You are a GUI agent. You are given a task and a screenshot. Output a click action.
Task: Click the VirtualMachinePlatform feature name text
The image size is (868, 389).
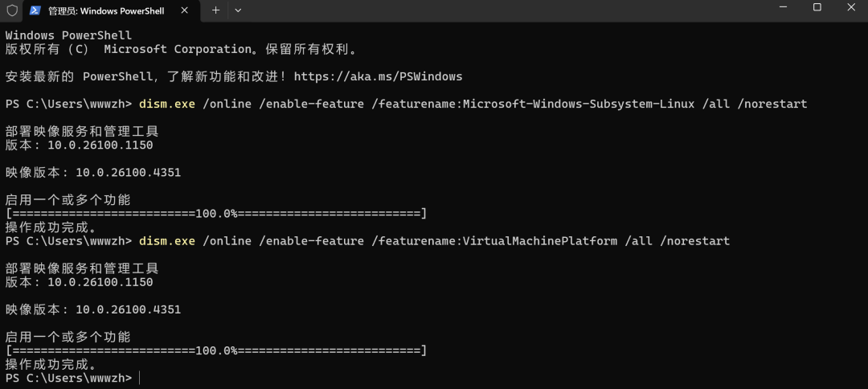(540, 241)
